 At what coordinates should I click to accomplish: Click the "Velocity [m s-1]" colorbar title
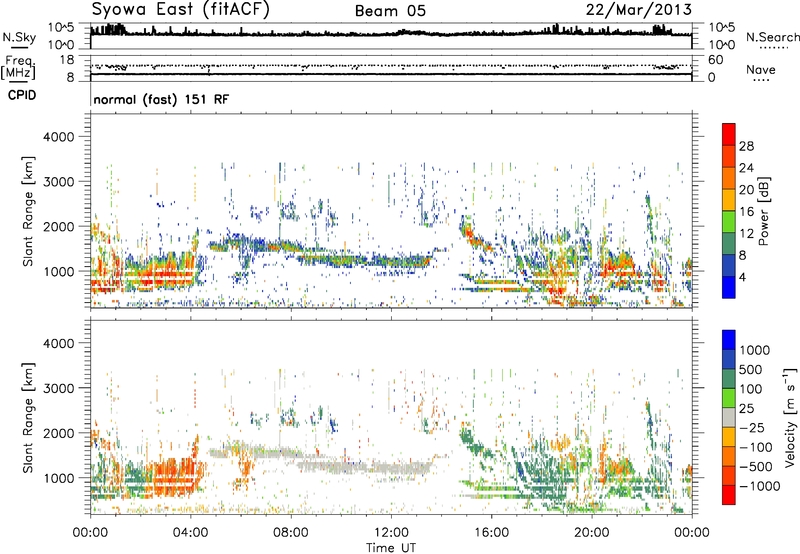[790, 417]
